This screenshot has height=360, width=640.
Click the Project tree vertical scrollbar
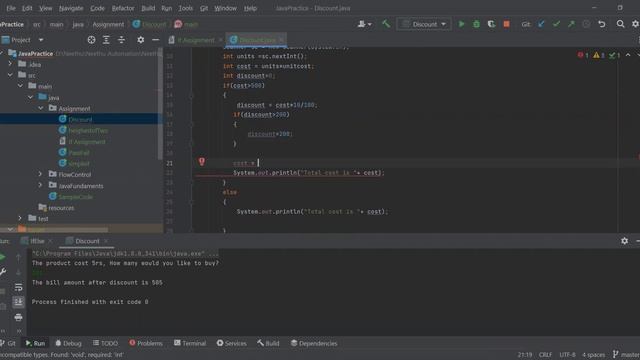(x=160, y=104)
